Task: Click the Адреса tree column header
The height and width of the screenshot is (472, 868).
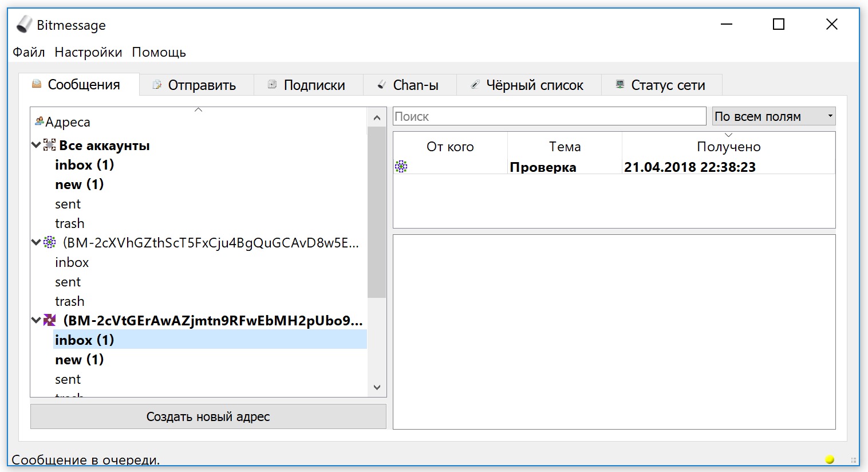Action: [199, 121]
